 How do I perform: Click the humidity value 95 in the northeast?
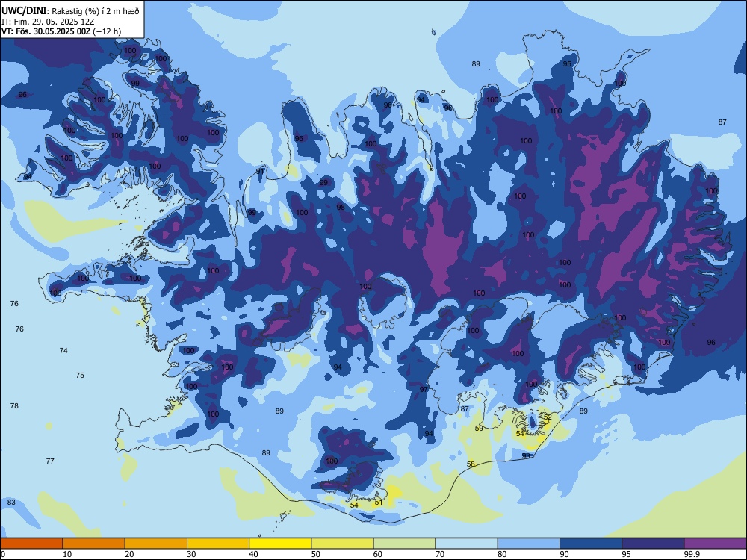coord(567,63)
